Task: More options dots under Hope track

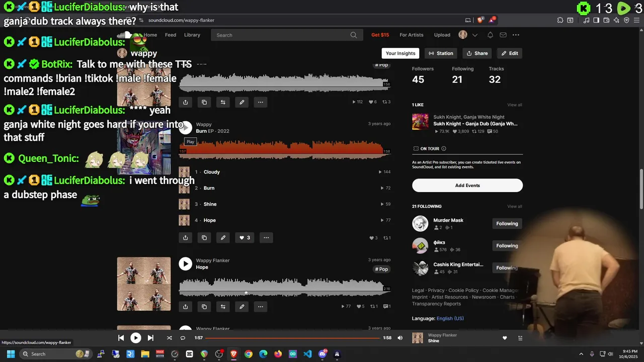Action: 261,306
